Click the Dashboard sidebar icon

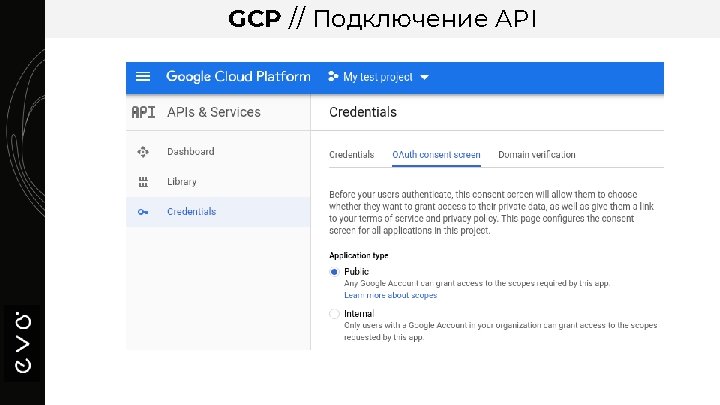coord(143,152)
